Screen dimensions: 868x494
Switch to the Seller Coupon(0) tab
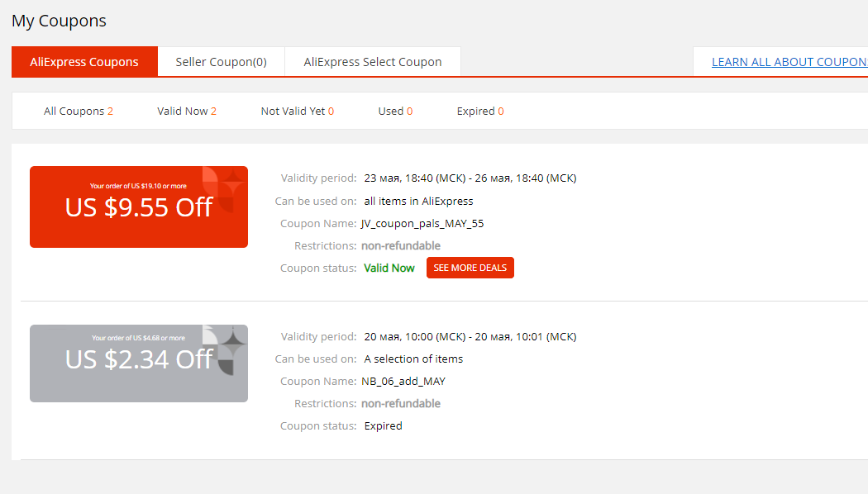[221, 62]
